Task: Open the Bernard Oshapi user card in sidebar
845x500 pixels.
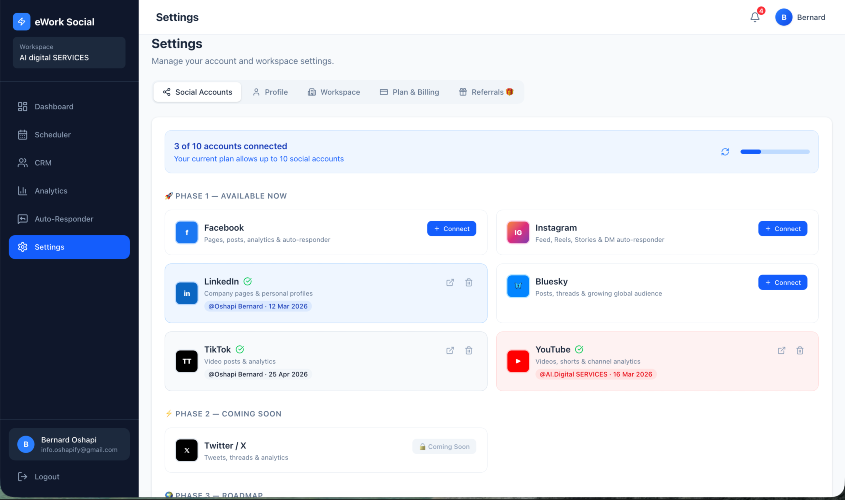Action: pos(69,445)
